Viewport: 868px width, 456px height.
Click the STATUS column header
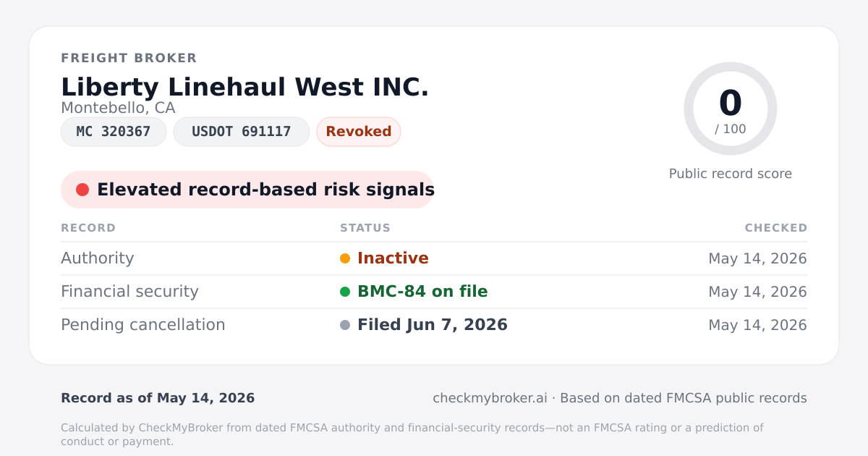pos(365,228)
